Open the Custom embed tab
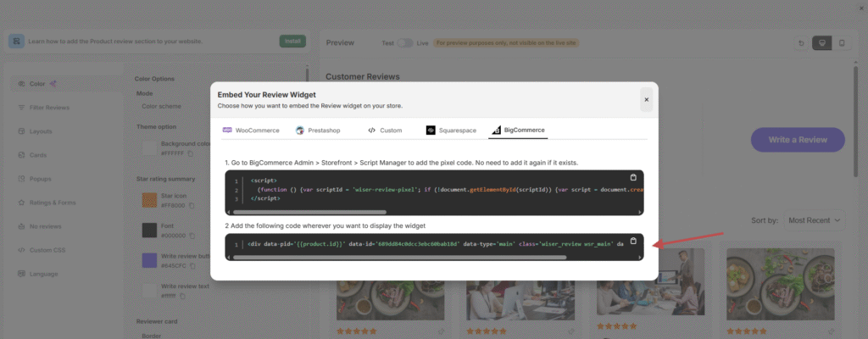 (385, 131)
